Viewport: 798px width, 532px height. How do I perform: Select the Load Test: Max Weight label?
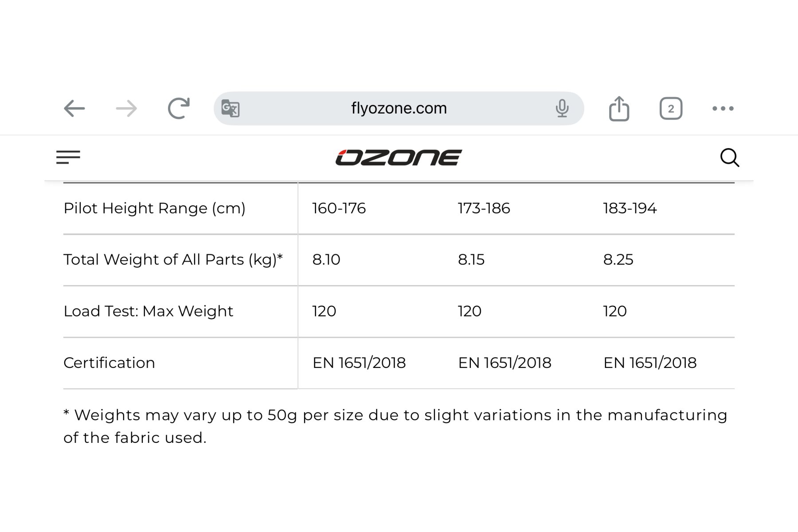coord(149,311)
